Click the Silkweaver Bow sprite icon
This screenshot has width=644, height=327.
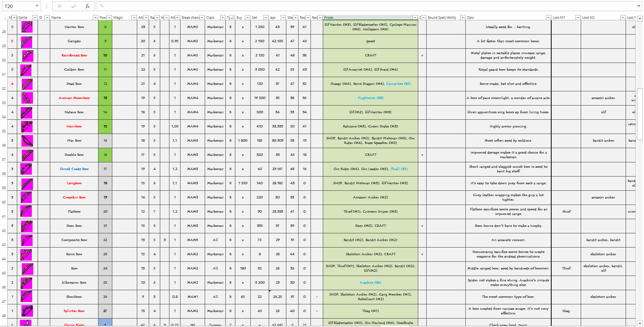[26, 282]
